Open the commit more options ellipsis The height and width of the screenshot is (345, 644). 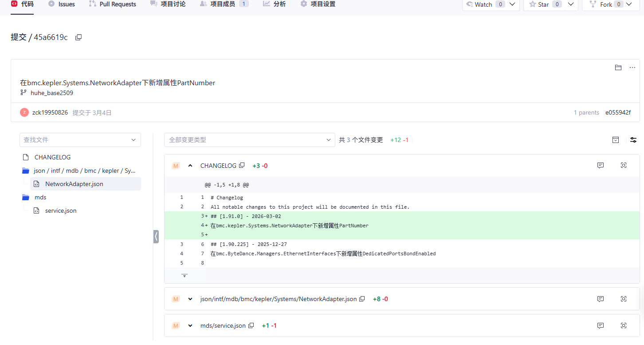[632, 67]
